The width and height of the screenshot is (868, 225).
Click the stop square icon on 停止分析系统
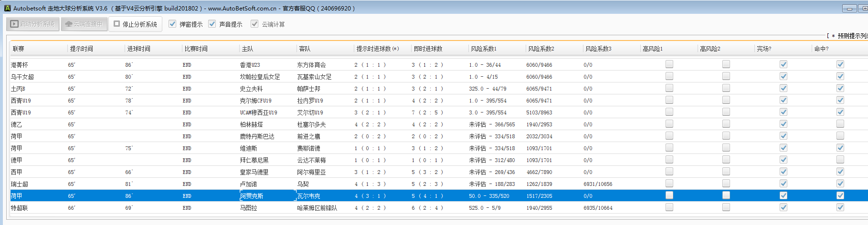pos(116,24)
